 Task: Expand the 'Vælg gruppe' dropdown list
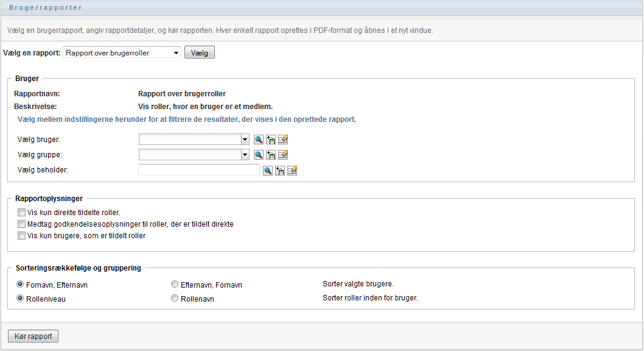pos(245,155)
